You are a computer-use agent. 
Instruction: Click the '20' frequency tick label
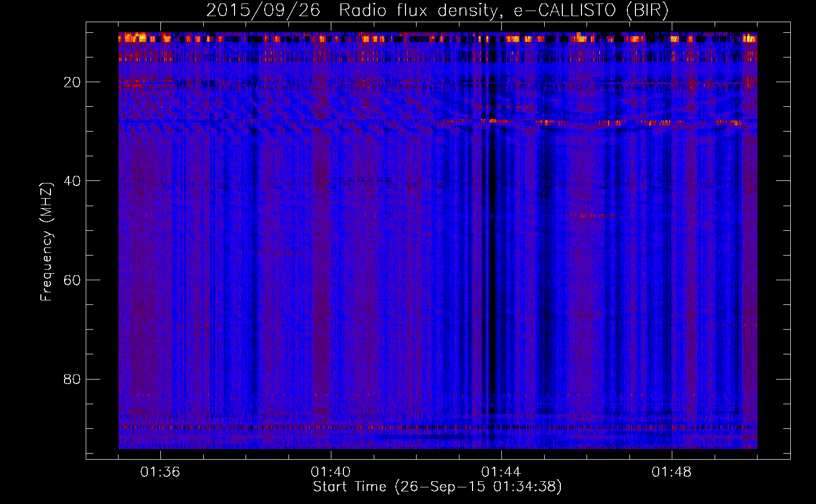click(73, 82)
